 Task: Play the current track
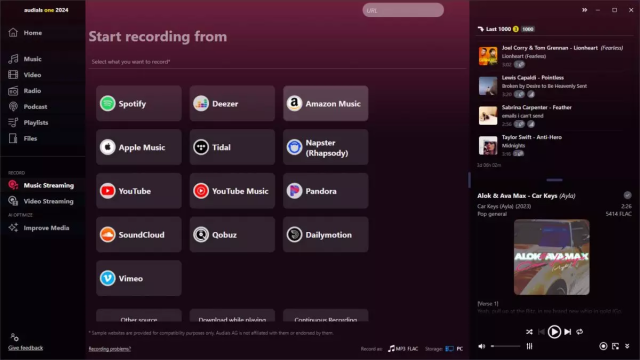pyautogui.click(x=554, y=332)
